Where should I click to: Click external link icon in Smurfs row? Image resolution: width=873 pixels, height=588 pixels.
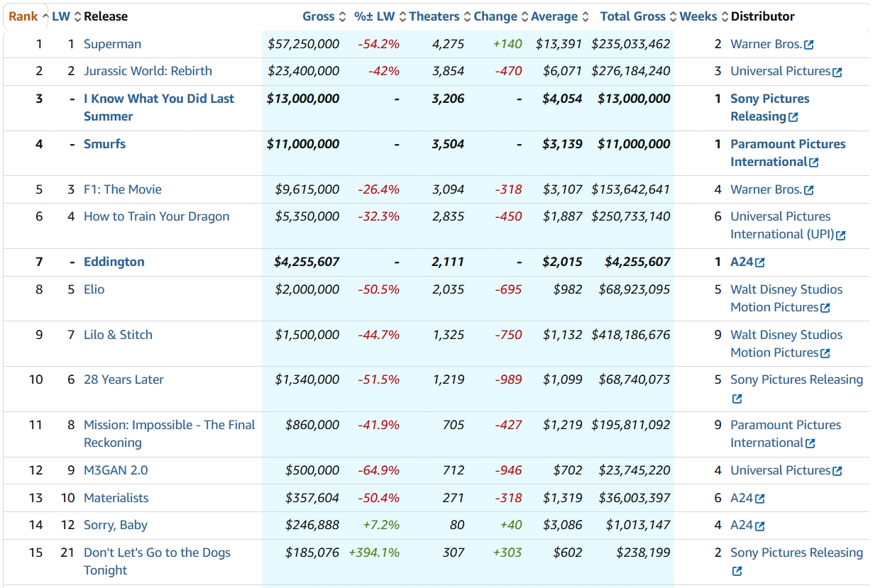click(814, 162)
